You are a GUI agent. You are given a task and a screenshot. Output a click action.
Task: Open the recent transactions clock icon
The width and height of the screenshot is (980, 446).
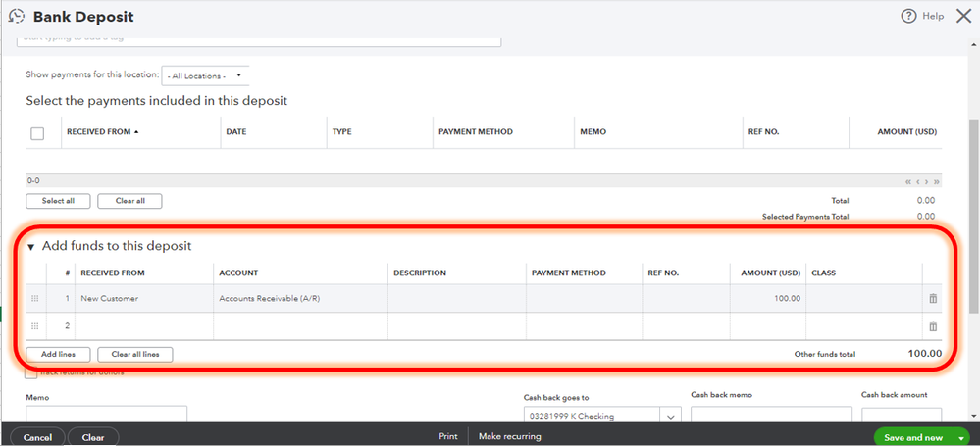(16, 17)
